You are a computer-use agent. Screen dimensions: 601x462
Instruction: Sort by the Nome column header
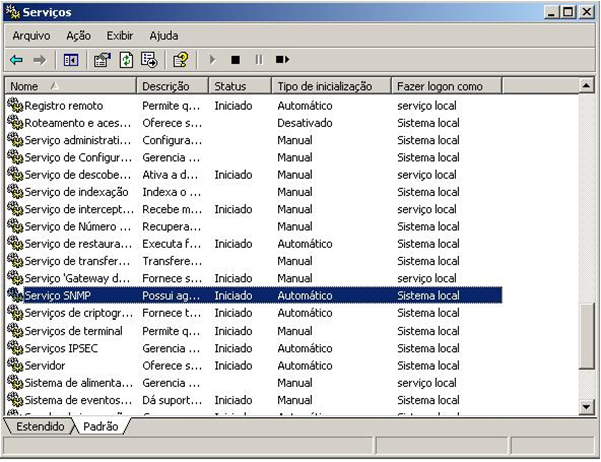click(x=70, y=87)
